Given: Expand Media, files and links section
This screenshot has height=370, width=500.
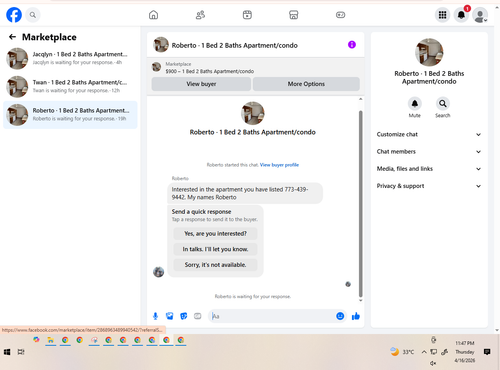Looking at the screenshot, I should point(429,169).
